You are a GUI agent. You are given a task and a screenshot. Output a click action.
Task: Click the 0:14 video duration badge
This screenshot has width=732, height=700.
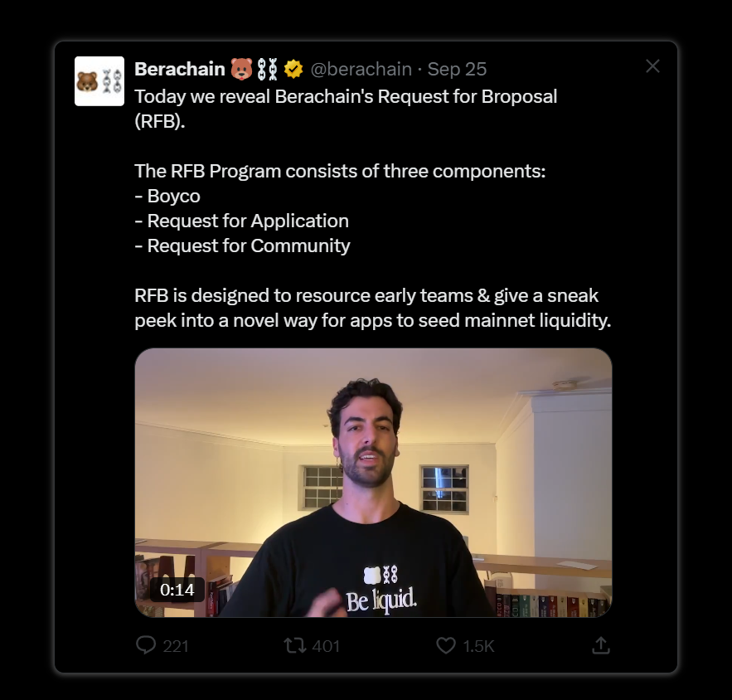tap(177, 590)
